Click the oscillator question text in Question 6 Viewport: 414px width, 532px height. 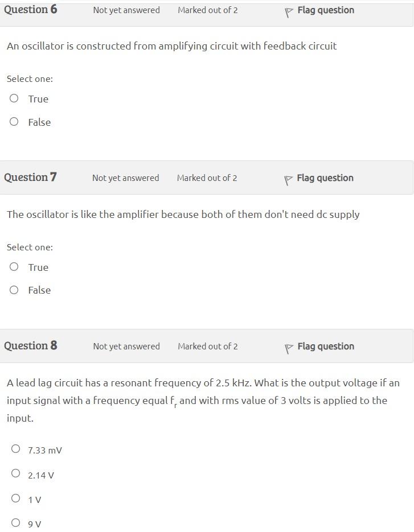point(171,46)
